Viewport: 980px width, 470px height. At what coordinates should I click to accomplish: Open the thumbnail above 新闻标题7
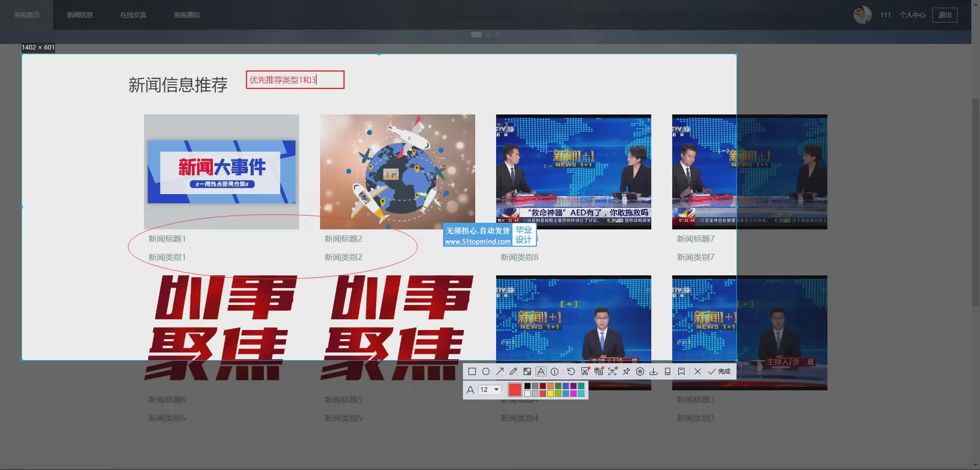(750, 172)
